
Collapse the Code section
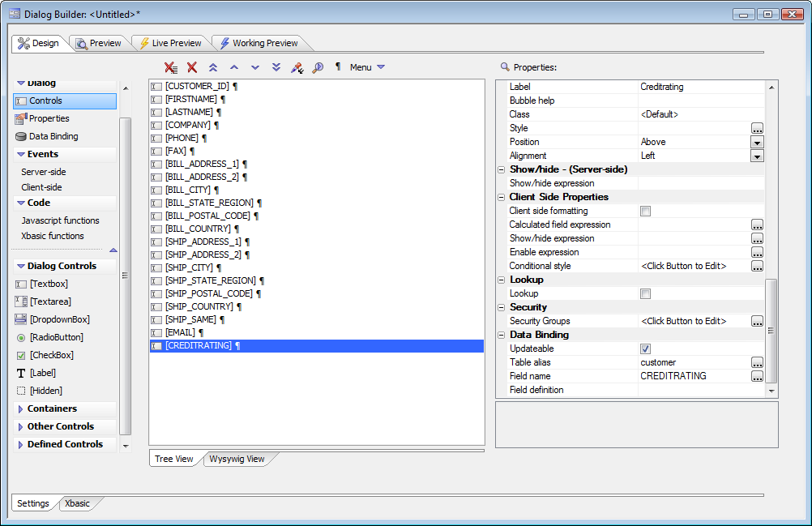point(21,203)
